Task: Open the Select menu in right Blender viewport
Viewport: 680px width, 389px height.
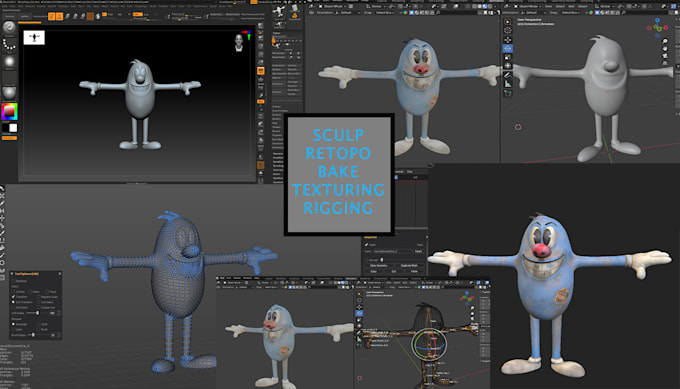Action: click(560, 7)
